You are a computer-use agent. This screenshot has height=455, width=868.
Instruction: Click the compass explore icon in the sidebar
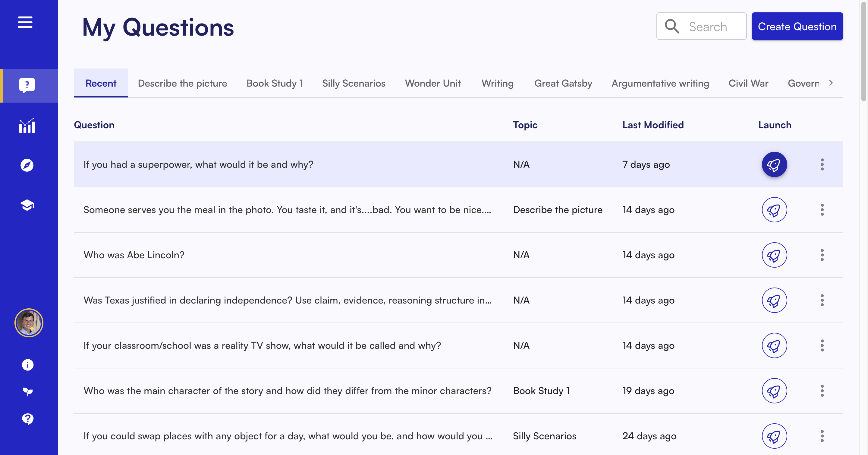click(27, 165)
